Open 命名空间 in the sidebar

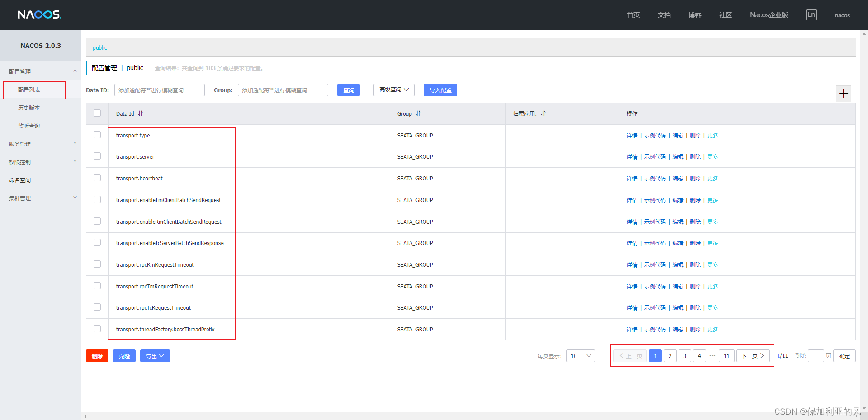pos(20,180)
